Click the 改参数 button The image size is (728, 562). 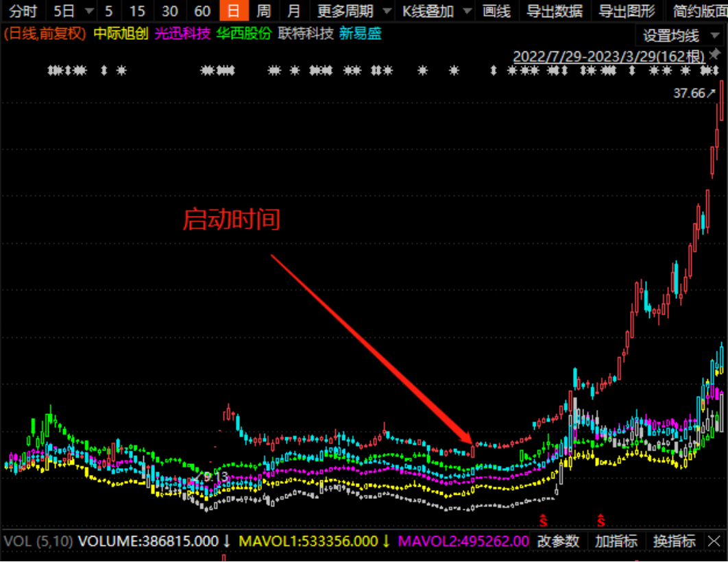[x=559, y=541]
